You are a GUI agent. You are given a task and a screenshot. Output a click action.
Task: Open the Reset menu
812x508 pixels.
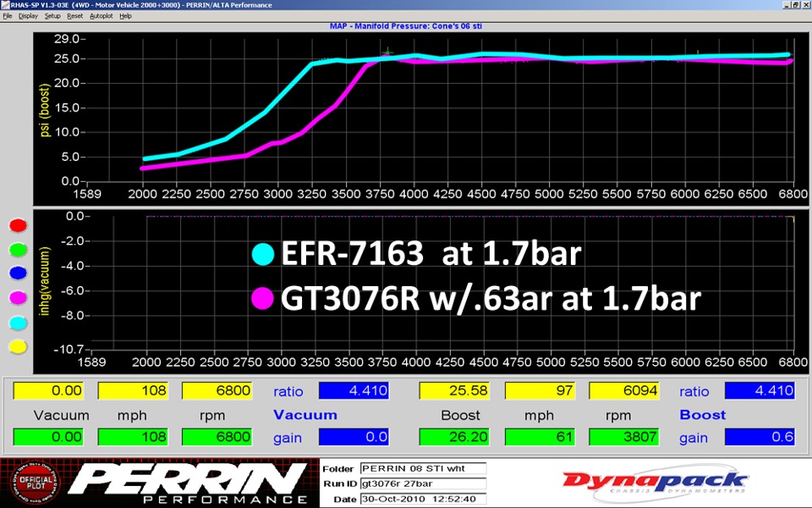74,16
